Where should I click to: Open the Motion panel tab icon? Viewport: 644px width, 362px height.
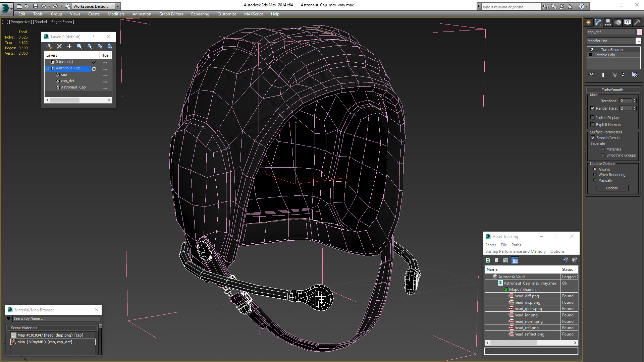pos(618,22)
